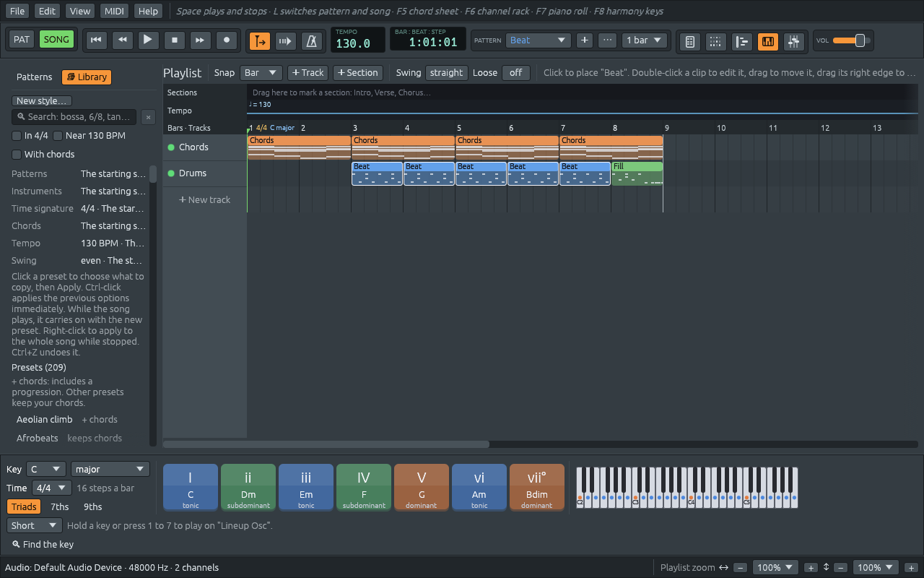This screenshot has width=924, height=578.
Task: Add a track with the + Track button
Action: click(x=308, y=73)
